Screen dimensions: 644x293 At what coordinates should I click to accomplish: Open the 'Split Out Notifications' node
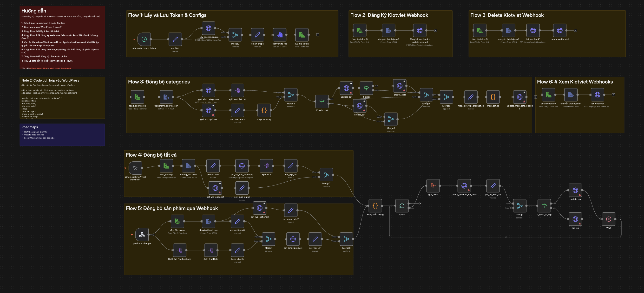(x=179, y=250)
